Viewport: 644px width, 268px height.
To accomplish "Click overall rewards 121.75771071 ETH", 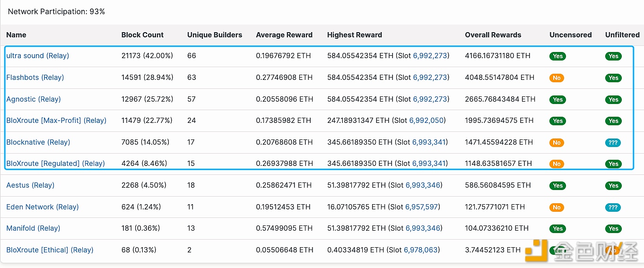I will coord(495,207).
